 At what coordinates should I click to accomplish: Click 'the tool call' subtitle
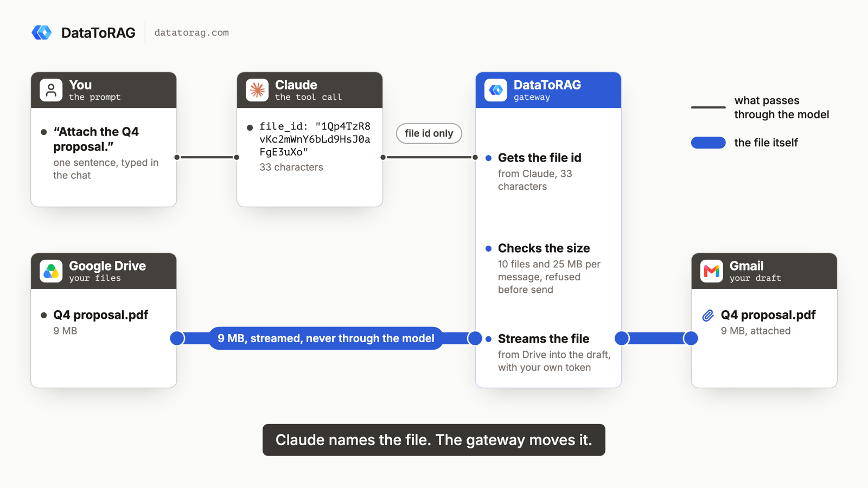309,97
